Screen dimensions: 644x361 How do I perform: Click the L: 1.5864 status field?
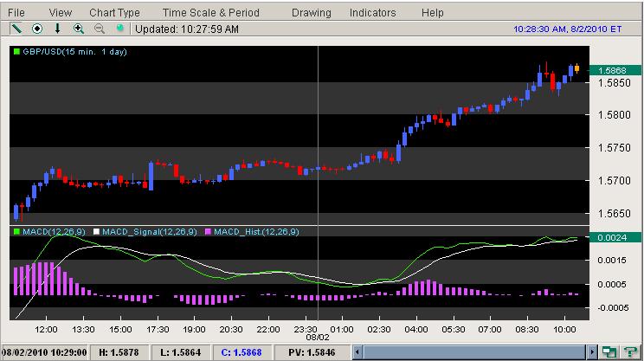pos(181,352)
